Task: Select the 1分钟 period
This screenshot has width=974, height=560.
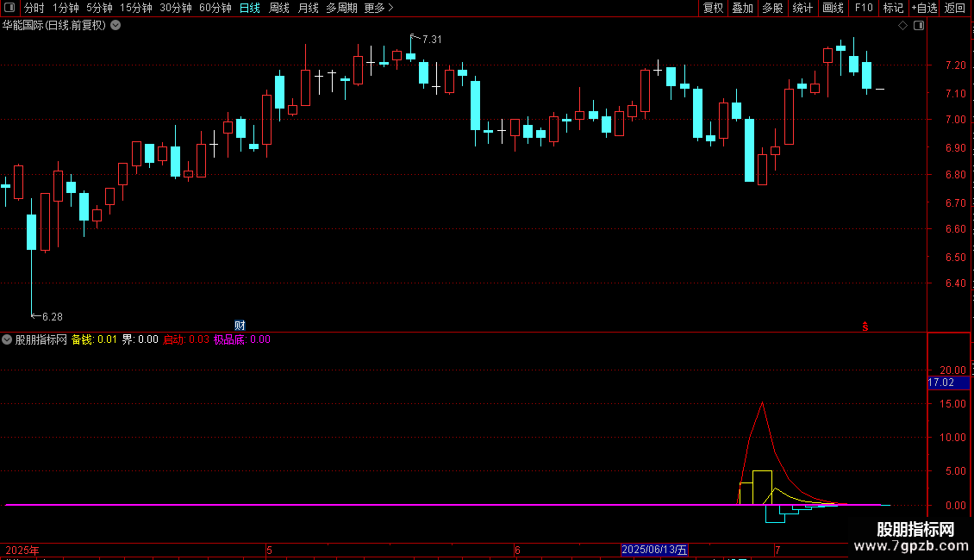Action: point(66,8)
